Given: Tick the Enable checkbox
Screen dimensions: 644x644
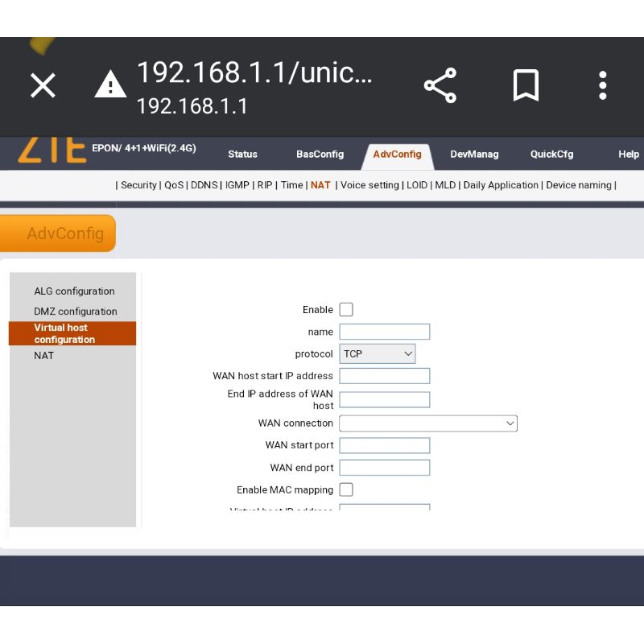Looking at the screenshot, I should click(346, 310).
